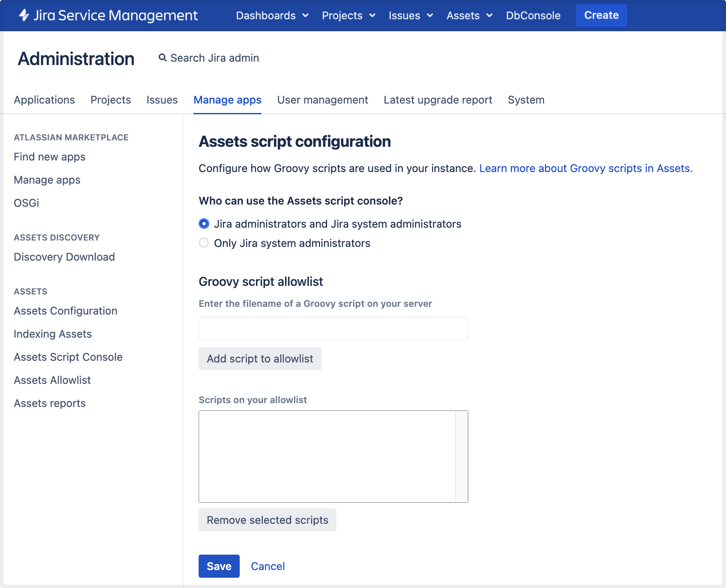Expand the Issues dropdown in top navigation

coord(411,15)
